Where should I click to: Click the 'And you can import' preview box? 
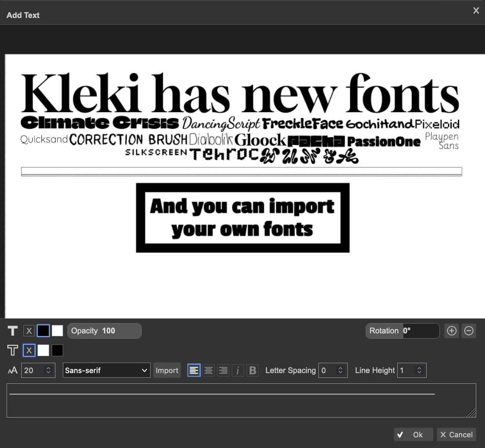pos(243,218)
